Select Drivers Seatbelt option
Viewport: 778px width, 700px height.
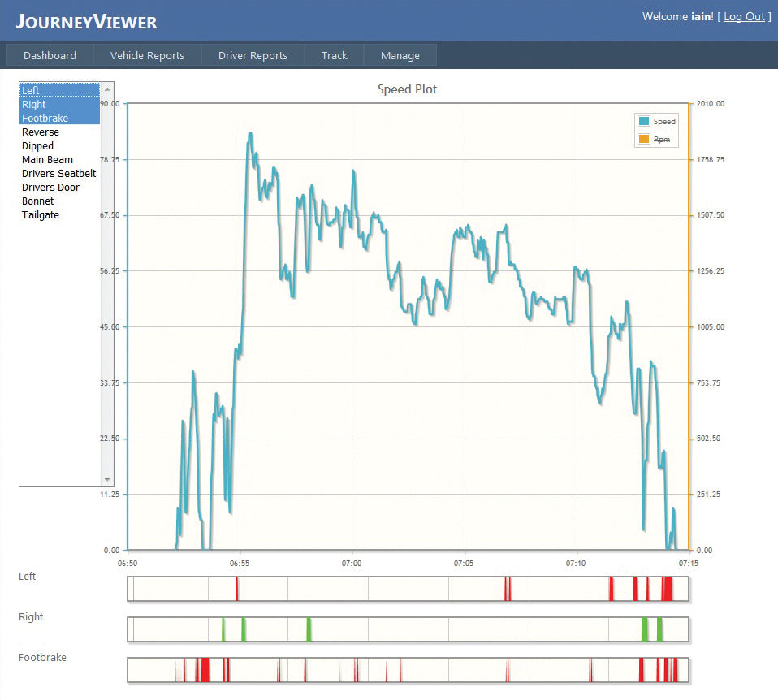coord(58,174)
